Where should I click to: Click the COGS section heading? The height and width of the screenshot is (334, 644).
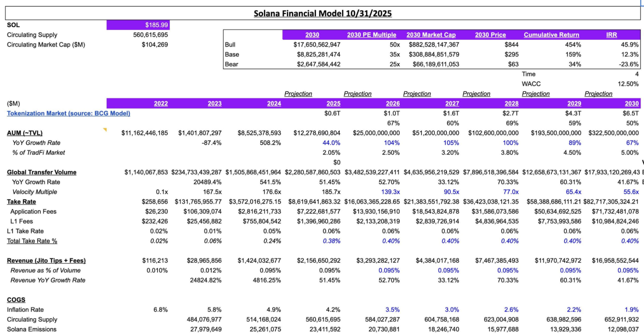[x=16, y=300]
